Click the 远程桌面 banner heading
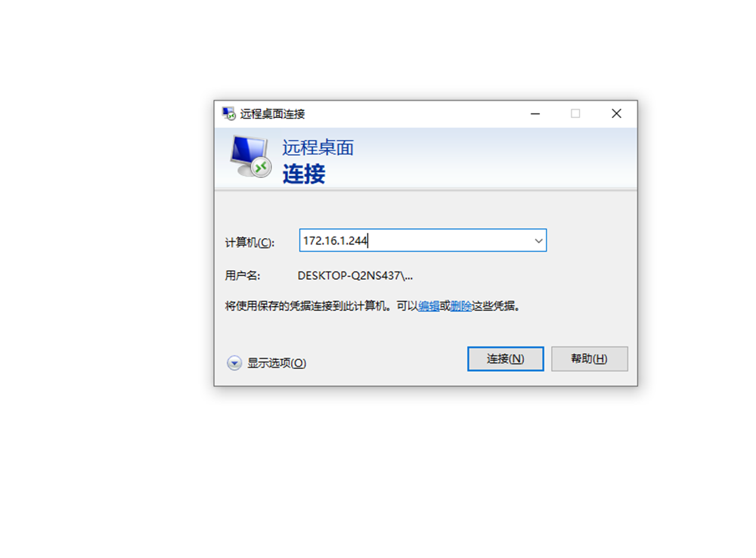The image size is (756, 558). pos(318,147)
